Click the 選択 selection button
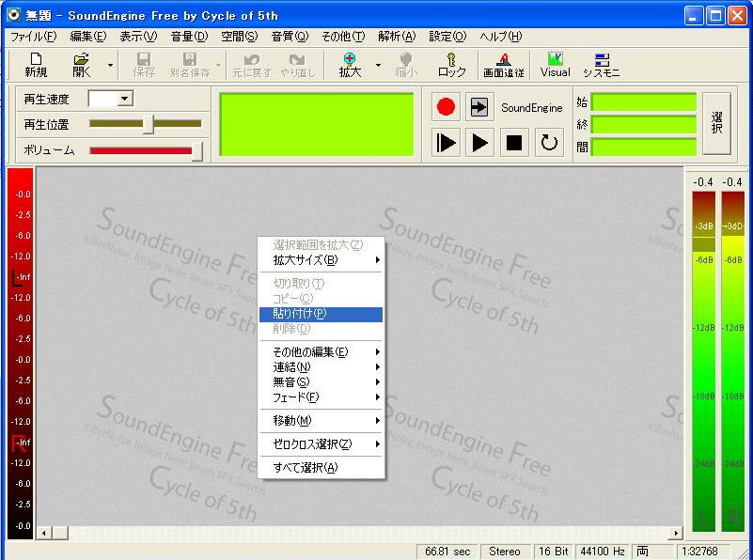The width and height of the screenshot is (753, 560). [716, 123]
